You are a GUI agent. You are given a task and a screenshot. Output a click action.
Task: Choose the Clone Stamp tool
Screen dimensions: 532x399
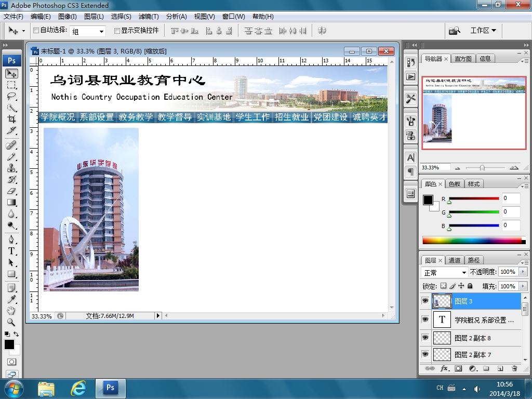click(11, 168)
